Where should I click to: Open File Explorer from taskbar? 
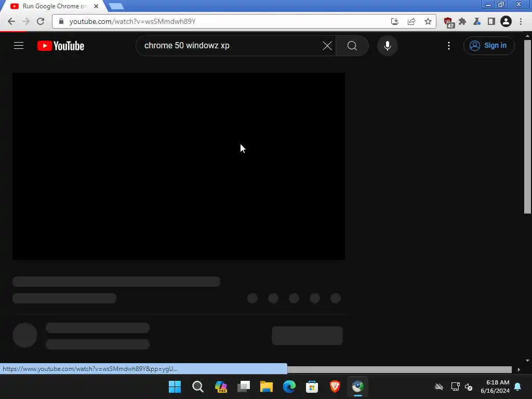267,387
